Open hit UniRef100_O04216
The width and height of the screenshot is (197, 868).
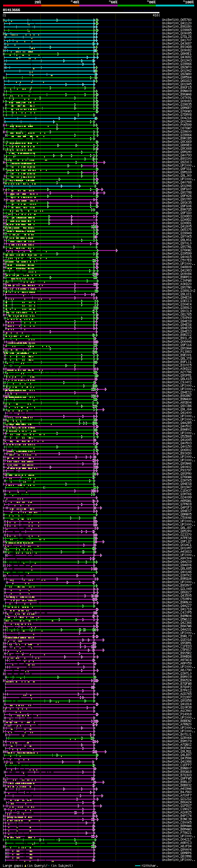pos(177,118)
